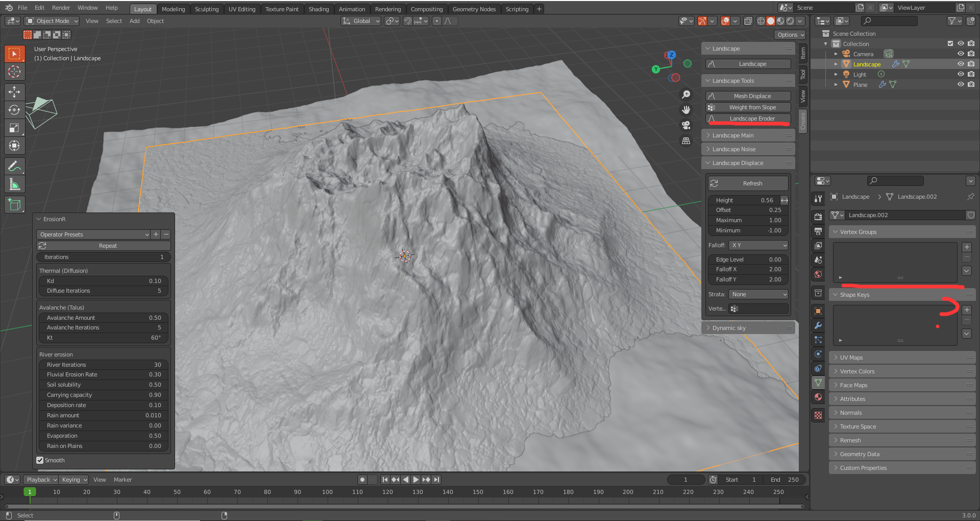This screenshot has height=521, width=980.
Task: Click the Mesh Displace button
Action: [748, 96]
